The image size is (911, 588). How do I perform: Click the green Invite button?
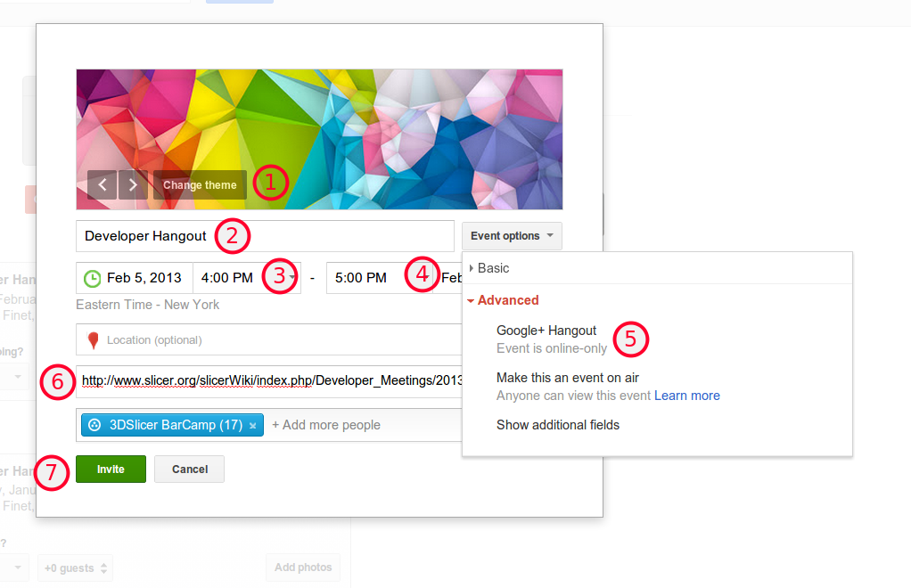pos(111,469)
